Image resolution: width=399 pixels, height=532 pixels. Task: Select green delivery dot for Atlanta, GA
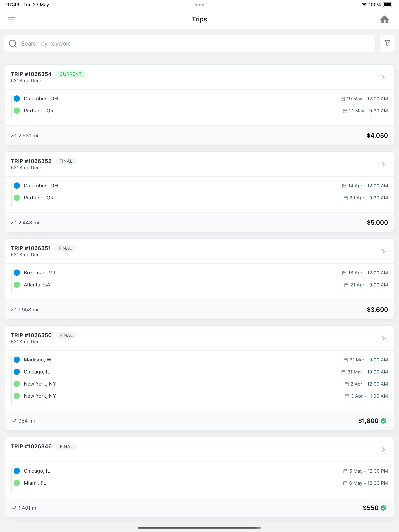[17, 284]
